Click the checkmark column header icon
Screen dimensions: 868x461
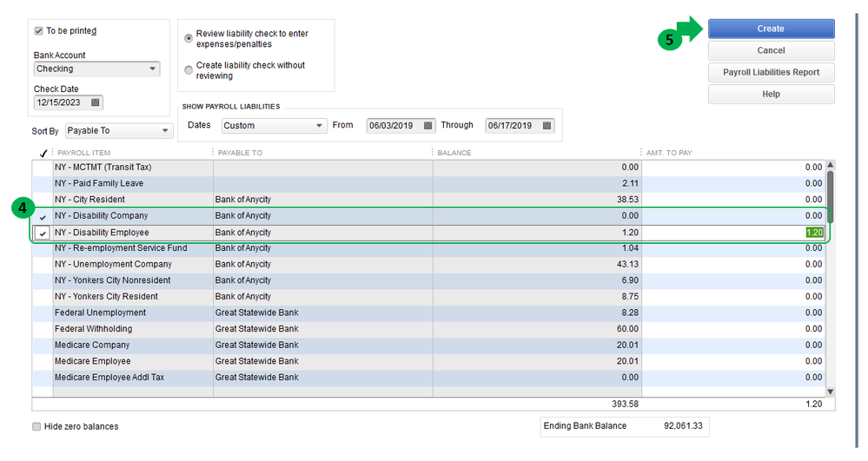[43, 154]
